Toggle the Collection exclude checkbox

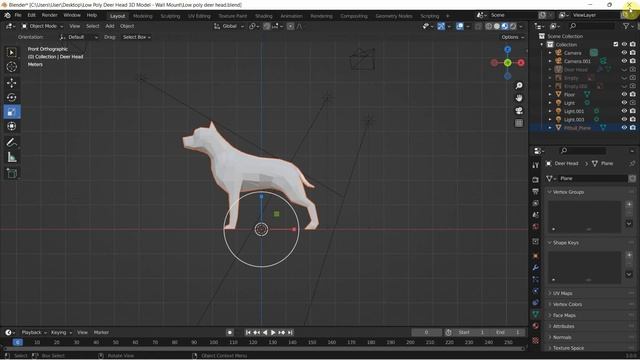pos(616,44)
